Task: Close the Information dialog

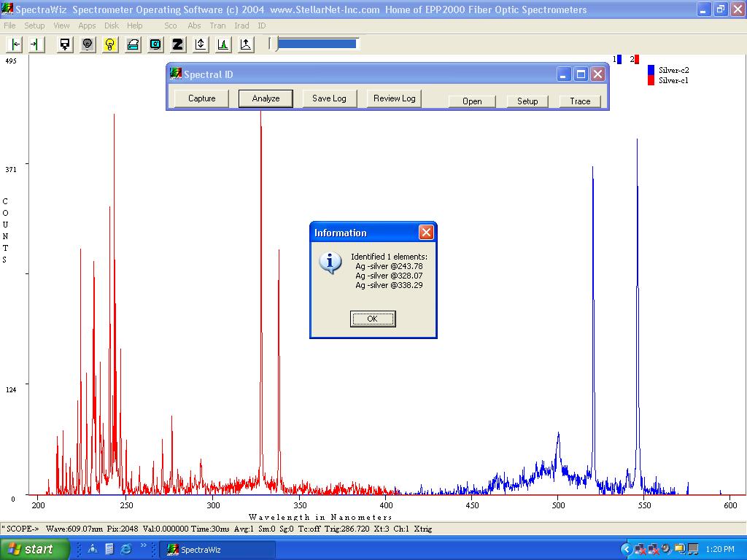Action: pyautogui.click(x=426, y=233)
